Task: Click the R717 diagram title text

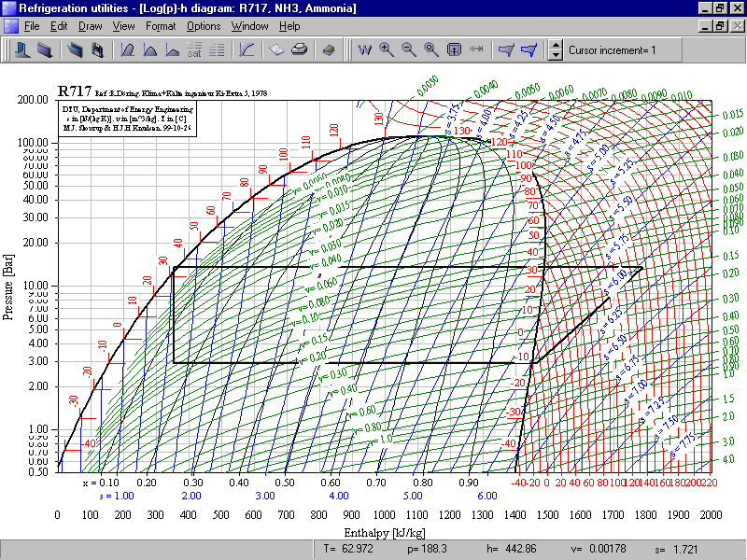Action: click(74, 91)
